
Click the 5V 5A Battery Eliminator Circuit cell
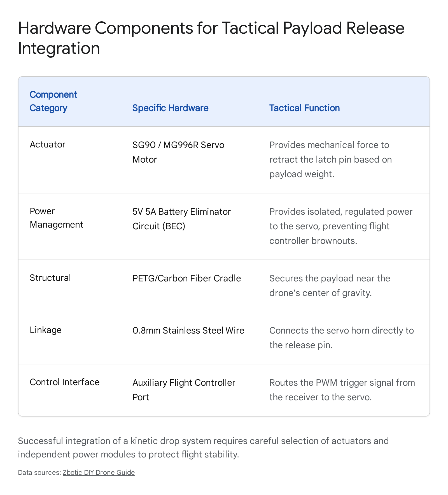coord(181,219)
